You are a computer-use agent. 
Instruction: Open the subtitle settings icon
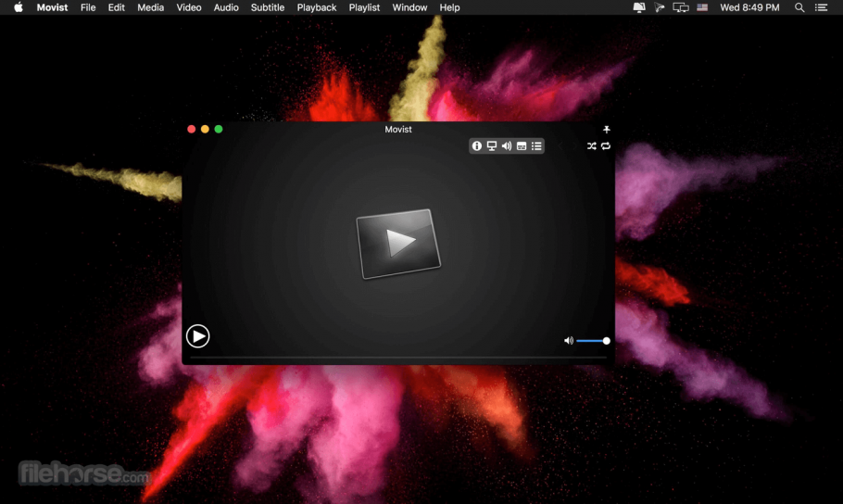point(522,146)
